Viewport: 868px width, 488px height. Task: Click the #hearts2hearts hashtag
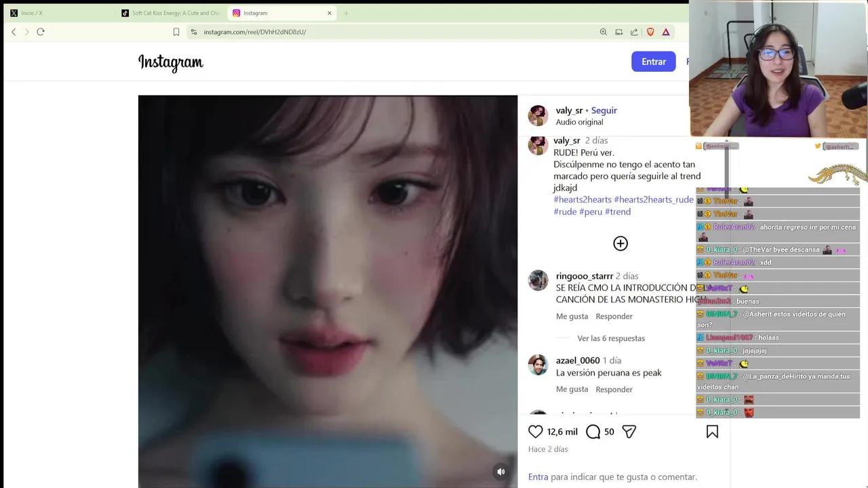(583, 199)
